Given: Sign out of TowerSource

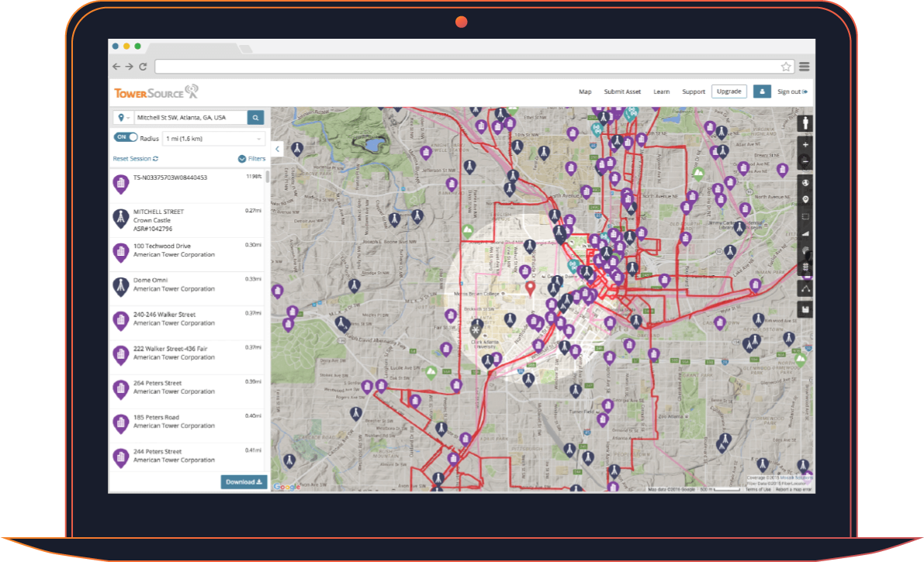Looking at the screenshot, I should [x=792, y=92].
